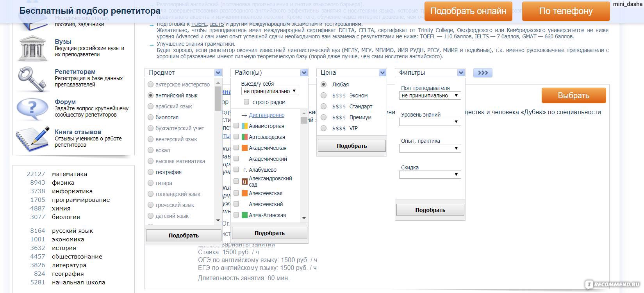The width and height of the screenshot is (644, 293).
Task: Click Подобрать in the Фильтры panel
Action: click(430, 210)
